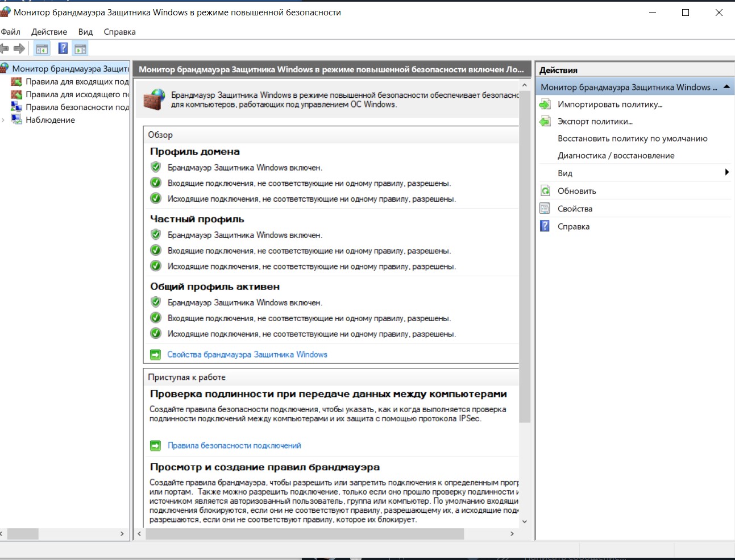Image resolution: width=735 pixels, height=560 pixels.
Task: Click the center pane scroll-down arrow
Action: [525, 521]
